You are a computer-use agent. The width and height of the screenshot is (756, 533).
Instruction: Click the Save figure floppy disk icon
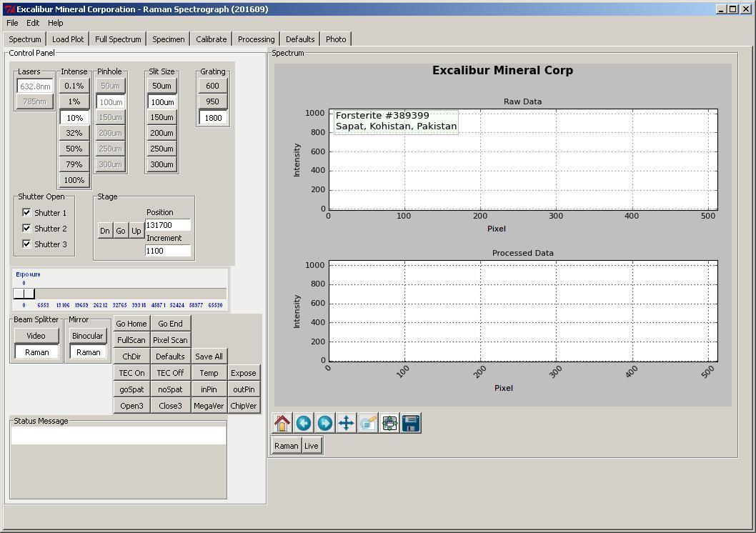click(x=411, y=423)
